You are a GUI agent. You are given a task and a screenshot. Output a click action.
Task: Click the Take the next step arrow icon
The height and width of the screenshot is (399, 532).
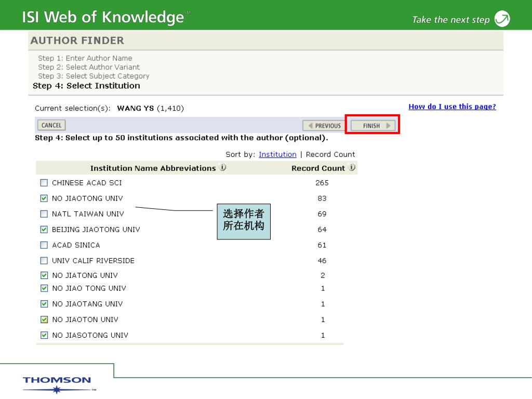click(x=502, y=19)
